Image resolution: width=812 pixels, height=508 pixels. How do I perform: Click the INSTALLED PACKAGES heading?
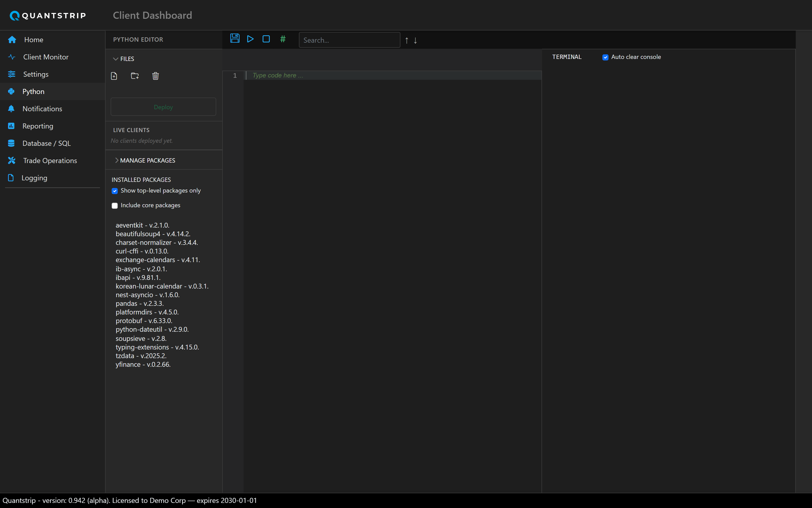coord(141,180)
